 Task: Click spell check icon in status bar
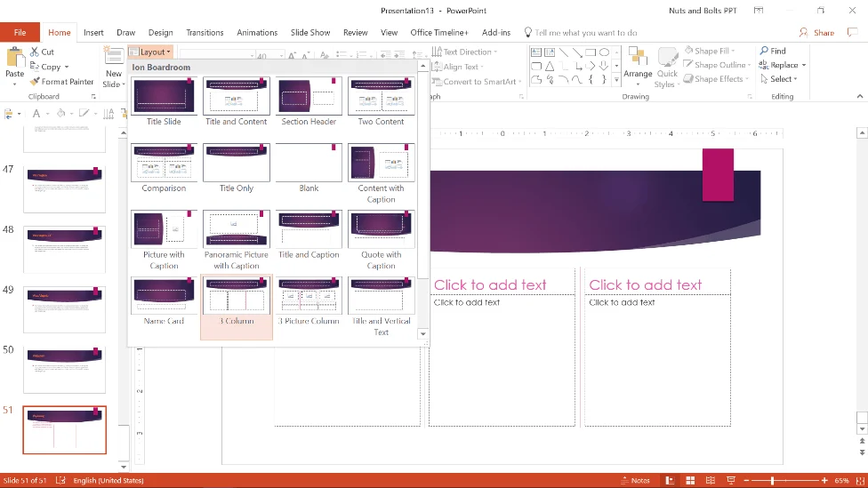(60, 480)
